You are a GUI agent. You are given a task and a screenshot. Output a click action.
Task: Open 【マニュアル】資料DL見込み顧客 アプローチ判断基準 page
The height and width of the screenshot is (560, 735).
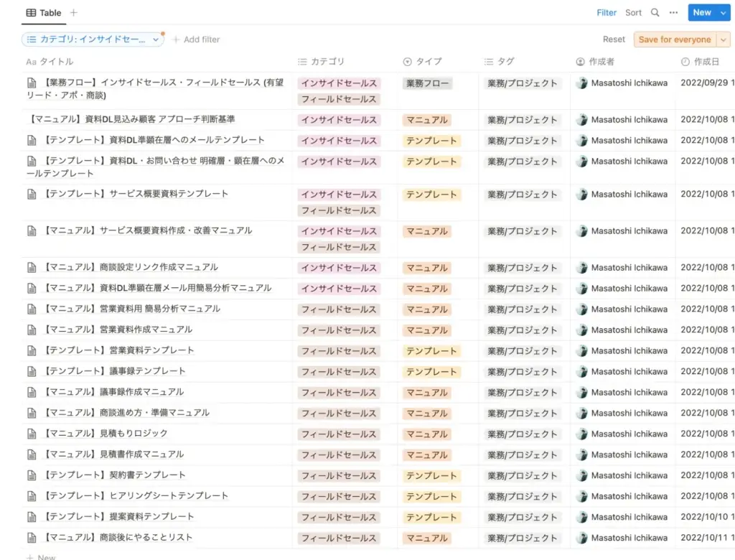click(131, 119)
